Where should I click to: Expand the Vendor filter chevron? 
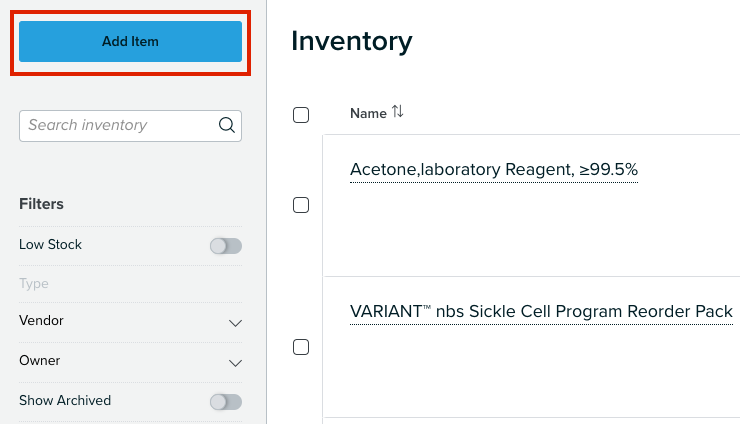[235, 323]
